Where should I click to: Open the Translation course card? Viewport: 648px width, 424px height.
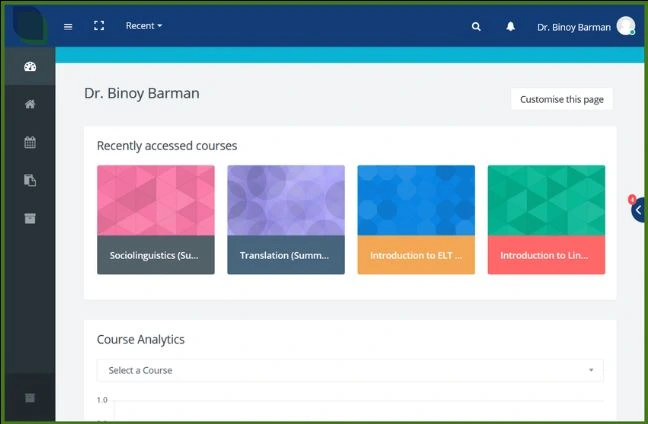(x=285, y=219)
